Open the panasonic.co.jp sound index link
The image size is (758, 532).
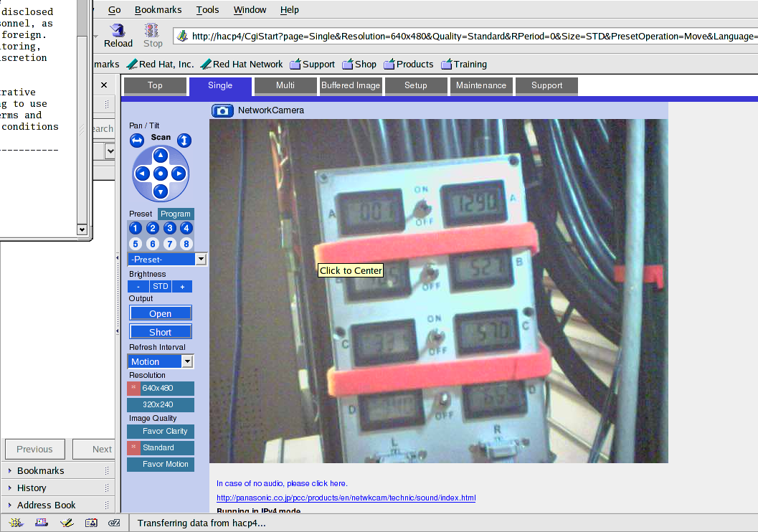[x=346, y=498]
